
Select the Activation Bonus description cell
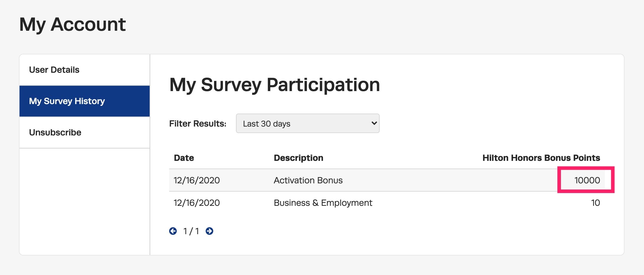click(308, 180)
